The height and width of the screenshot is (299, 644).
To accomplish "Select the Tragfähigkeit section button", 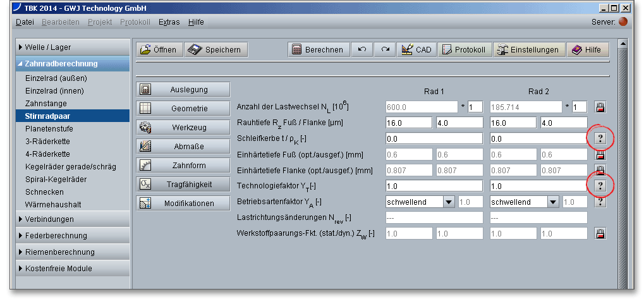I will coord(183,184).
